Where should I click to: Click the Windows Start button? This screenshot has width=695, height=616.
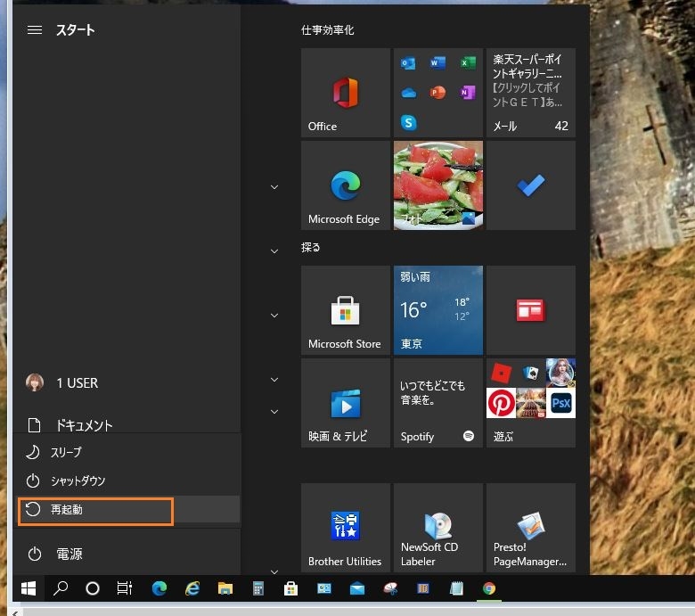29,588
